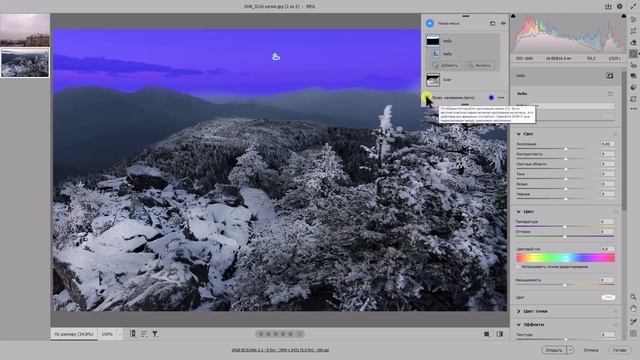
Task: Open the zoom level dropdown arrow
Action: pos(120,334)
